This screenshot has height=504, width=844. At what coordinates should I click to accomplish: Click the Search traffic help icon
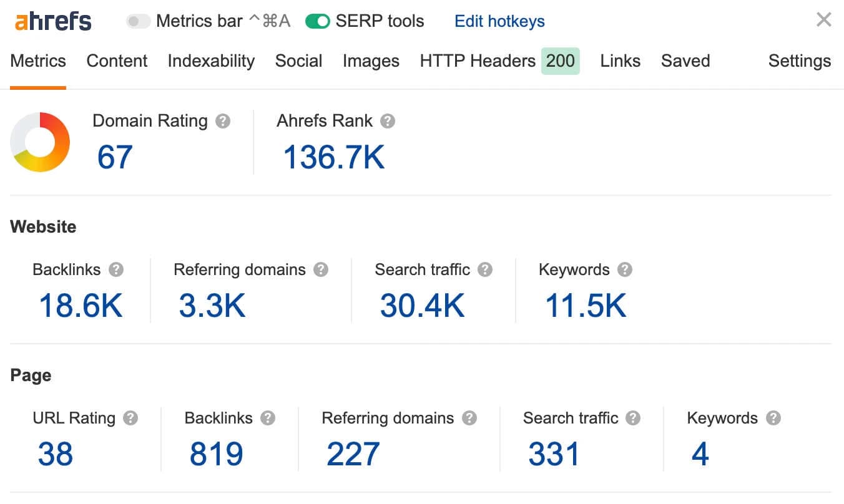[x=486, y=270]
